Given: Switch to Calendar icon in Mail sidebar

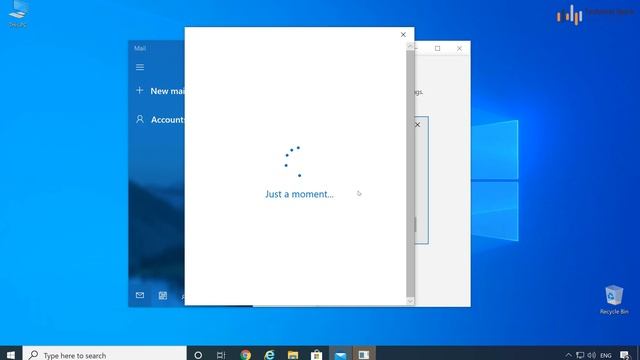Looking at the screenshot, I should click(163, 296).
